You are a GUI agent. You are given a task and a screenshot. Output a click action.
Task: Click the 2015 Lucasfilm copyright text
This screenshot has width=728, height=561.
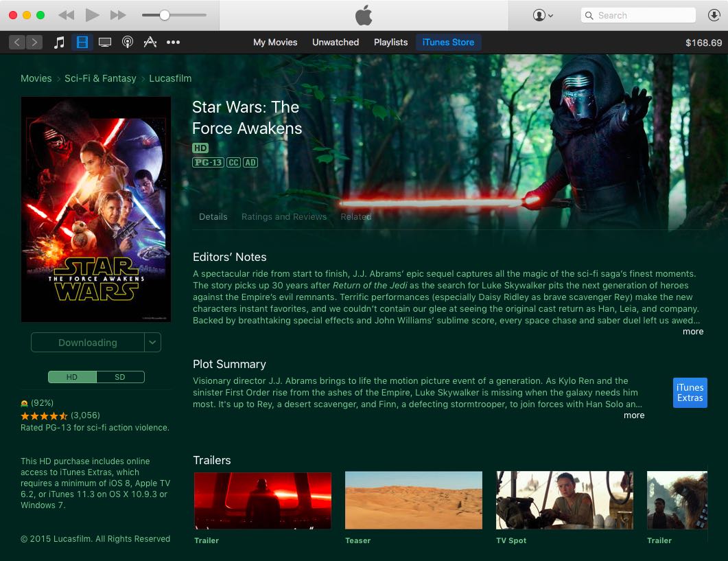(x=95, y=539)
